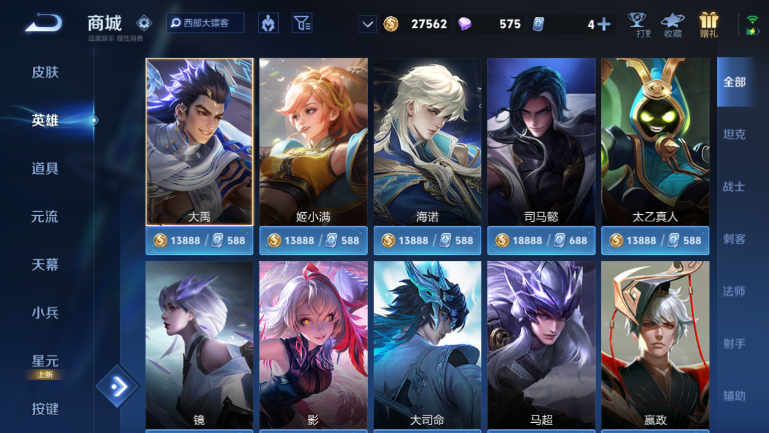The image size is (769, 433).
Task: Select the 姬小满 hero card
Action: [313, 142]
